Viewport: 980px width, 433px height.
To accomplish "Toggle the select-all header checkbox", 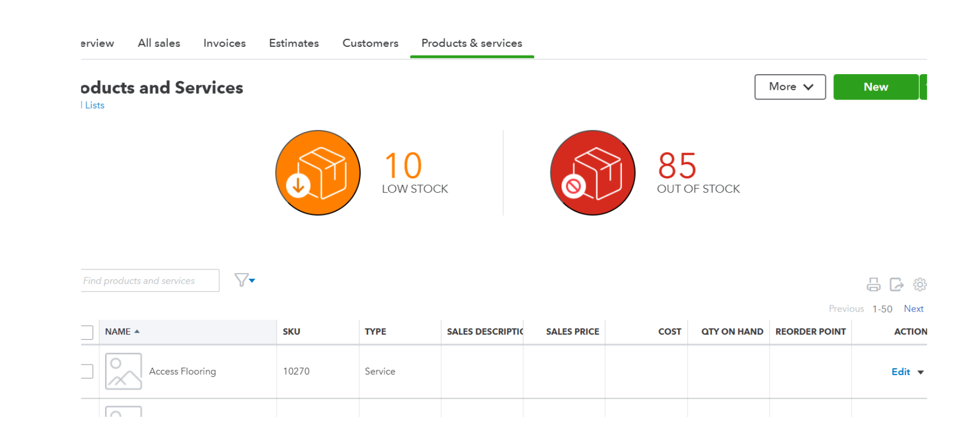I will pos(87,332).
